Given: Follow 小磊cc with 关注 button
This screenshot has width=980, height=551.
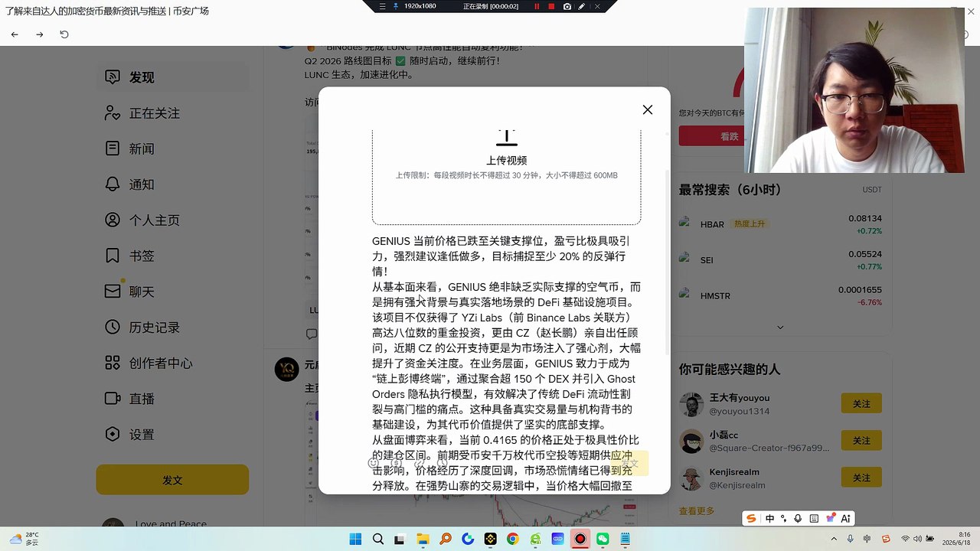Looking at the screenshot, I should point(861,440).
